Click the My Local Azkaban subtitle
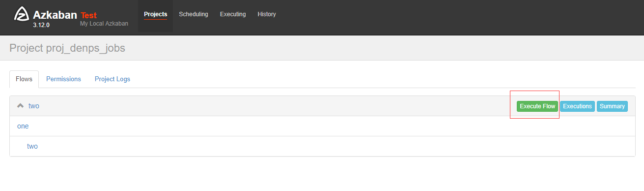Screen dimensions: 644x191 click(104, 24)
